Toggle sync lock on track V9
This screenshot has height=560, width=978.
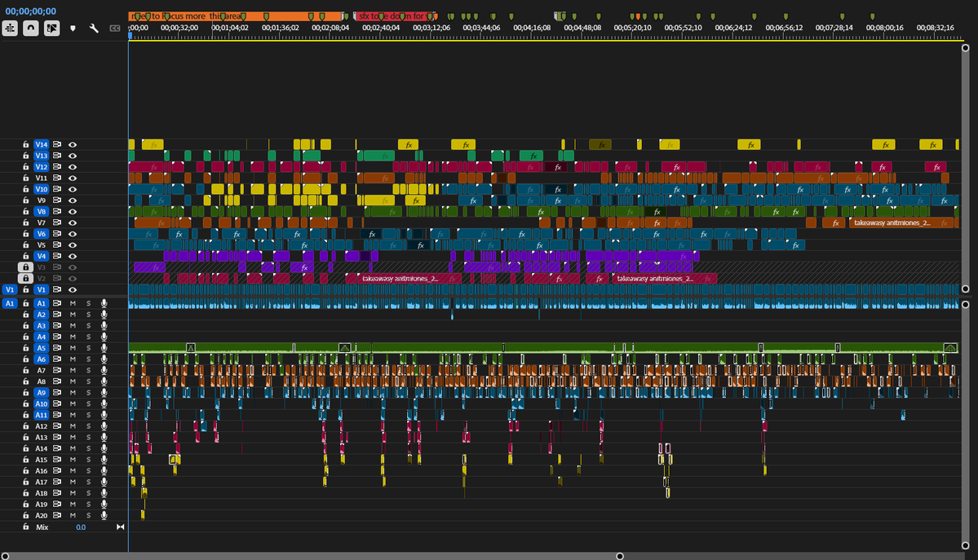pyautogui.click(x=57, y=201)
